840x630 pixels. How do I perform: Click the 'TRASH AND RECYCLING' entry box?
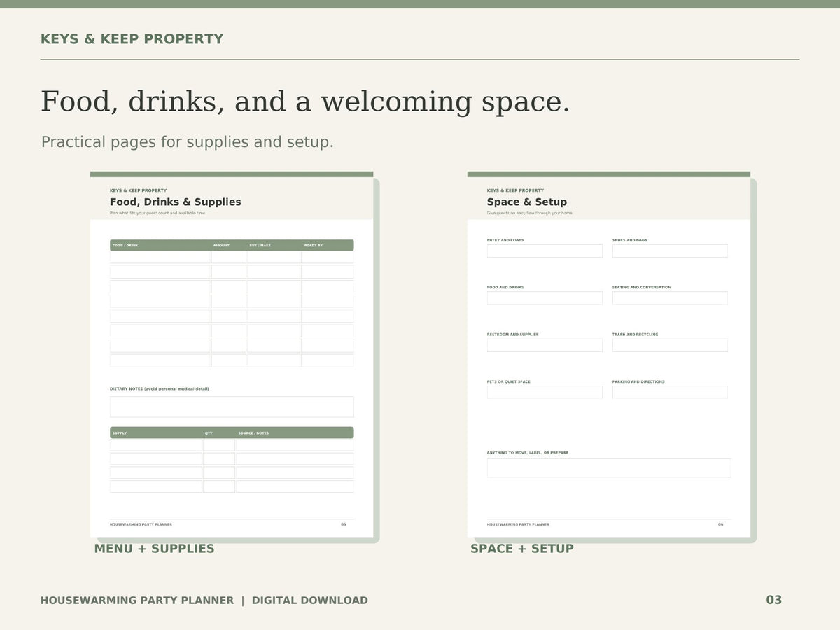(x=670, y=345)
